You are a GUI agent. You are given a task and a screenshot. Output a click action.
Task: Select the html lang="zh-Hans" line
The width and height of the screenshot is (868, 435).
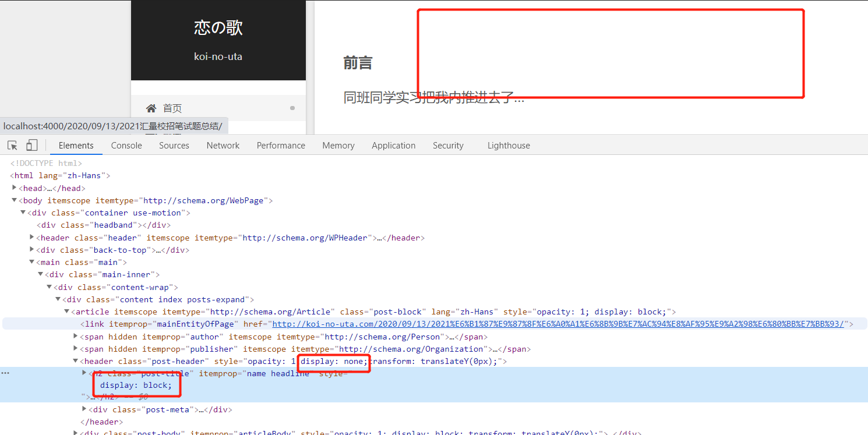60,175
